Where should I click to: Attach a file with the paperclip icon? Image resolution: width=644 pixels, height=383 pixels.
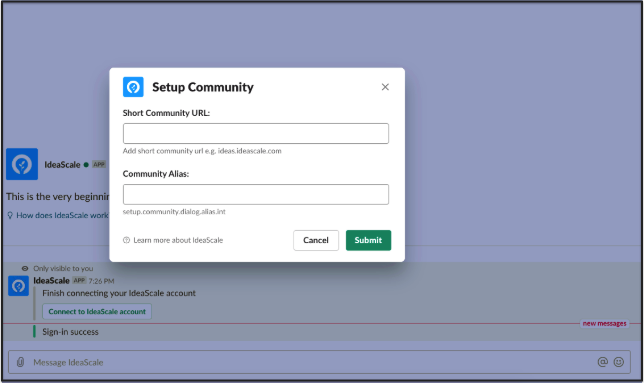coord(20,362)
